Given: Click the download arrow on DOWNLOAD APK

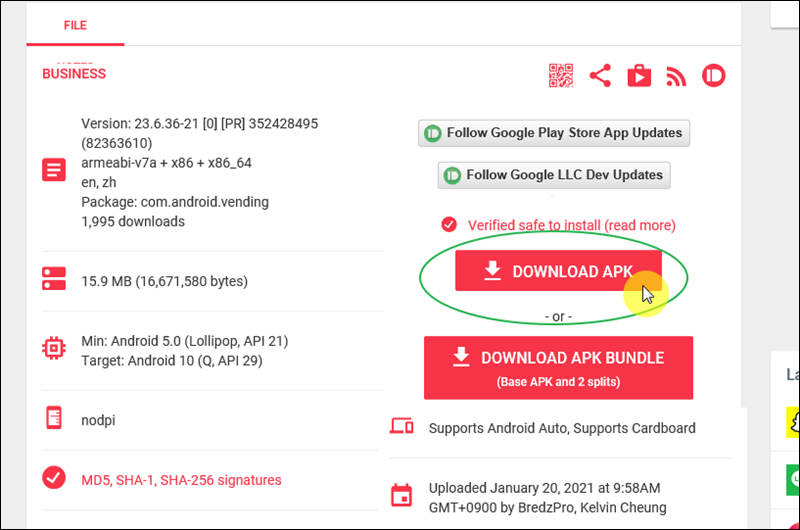Looking at the screenshot, I should (x=492, y=270).
